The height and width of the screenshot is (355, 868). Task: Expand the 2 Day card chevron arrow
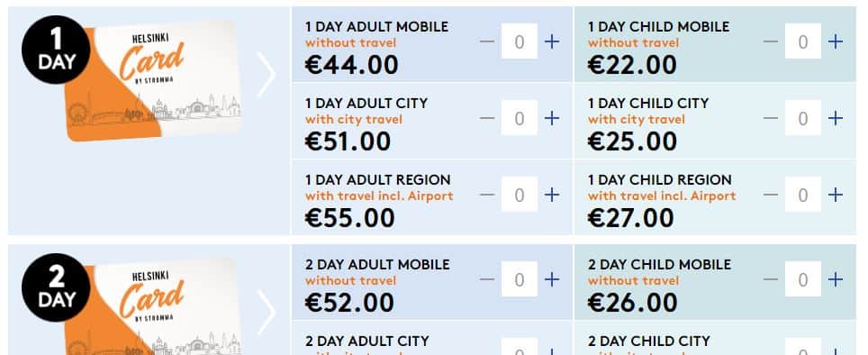267,313
